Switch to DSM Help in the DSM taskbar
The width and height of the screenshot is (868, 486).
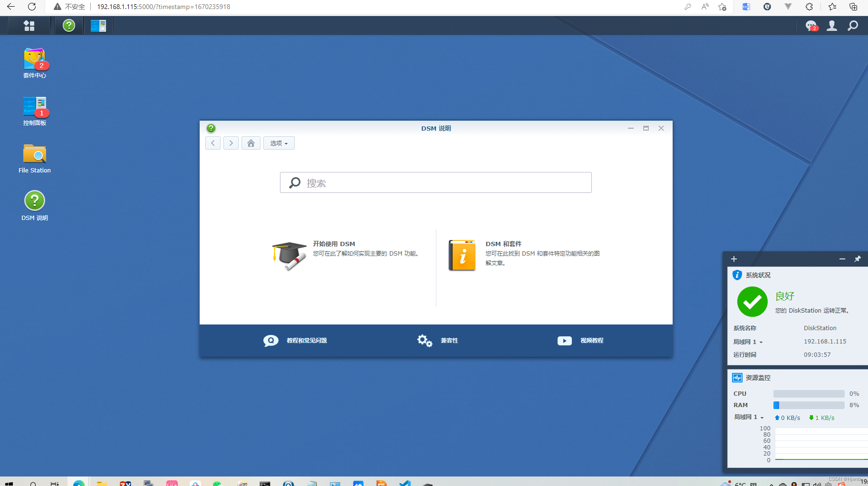click(x=69, y=26)
